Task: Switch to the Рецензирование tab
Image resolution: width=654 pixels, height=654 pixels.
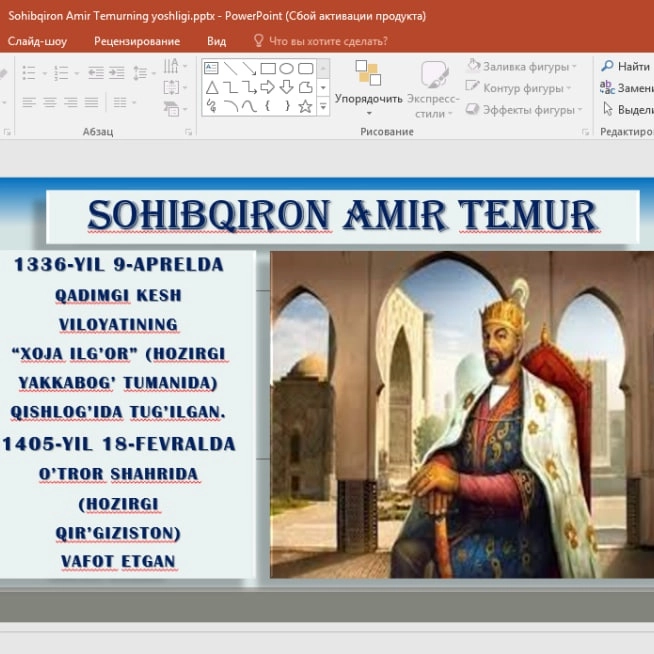Action: (137, 41)
